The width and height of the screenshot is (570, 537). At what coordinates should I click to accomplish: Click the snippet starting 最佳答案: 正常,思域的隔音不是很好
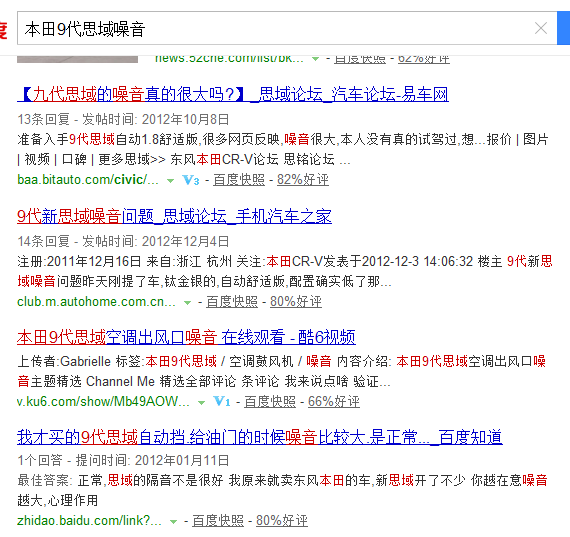point(282,490)
